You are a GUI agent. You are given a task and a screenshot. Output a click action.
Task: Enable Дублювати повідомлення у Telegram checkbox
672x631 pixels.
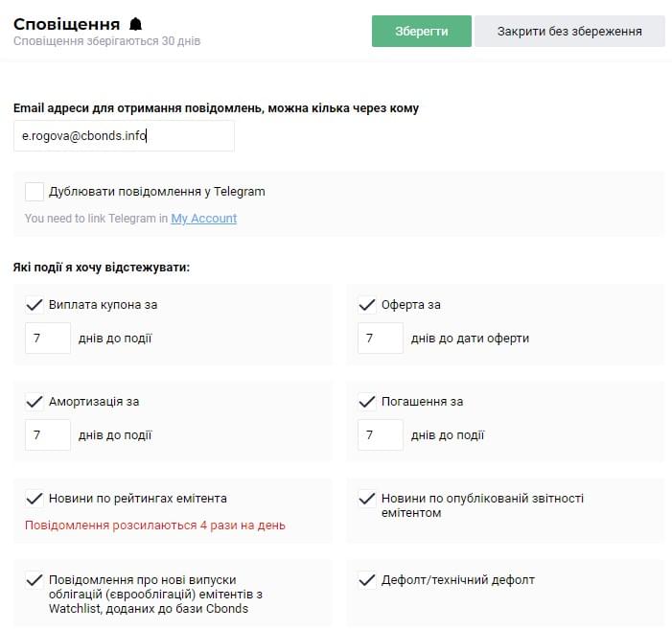point(35,191)
